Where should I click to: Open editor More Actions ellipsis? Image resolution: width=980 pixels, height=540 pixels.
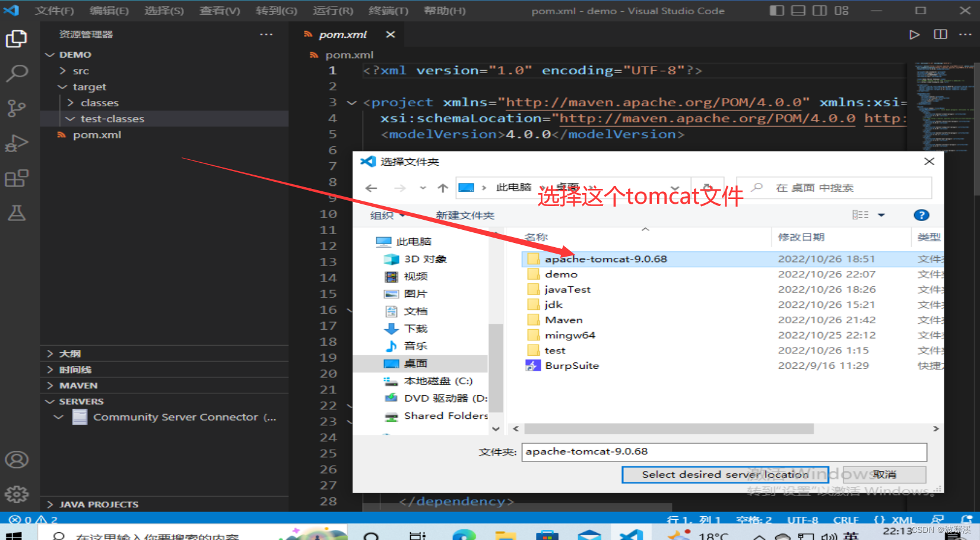tap(966, 34)
